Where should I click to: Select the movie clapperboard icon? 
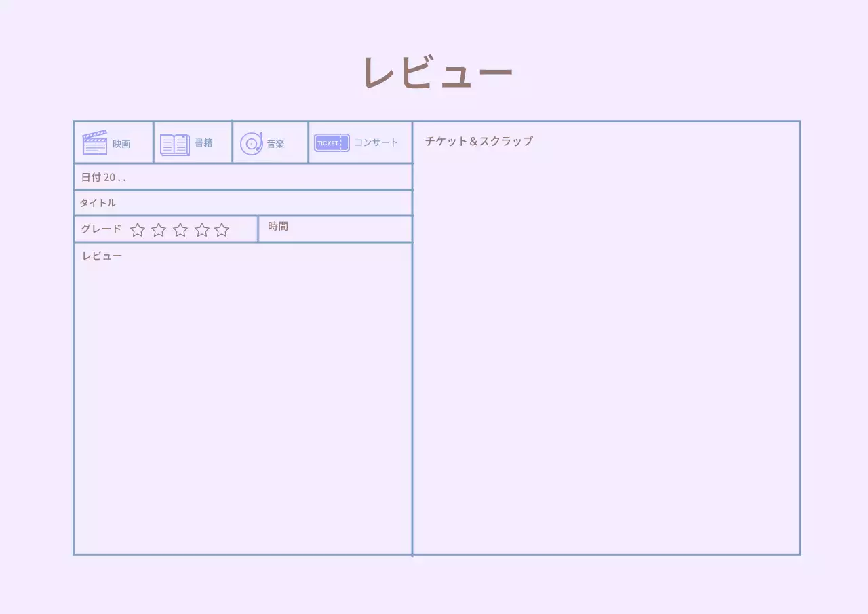(94, 142)
